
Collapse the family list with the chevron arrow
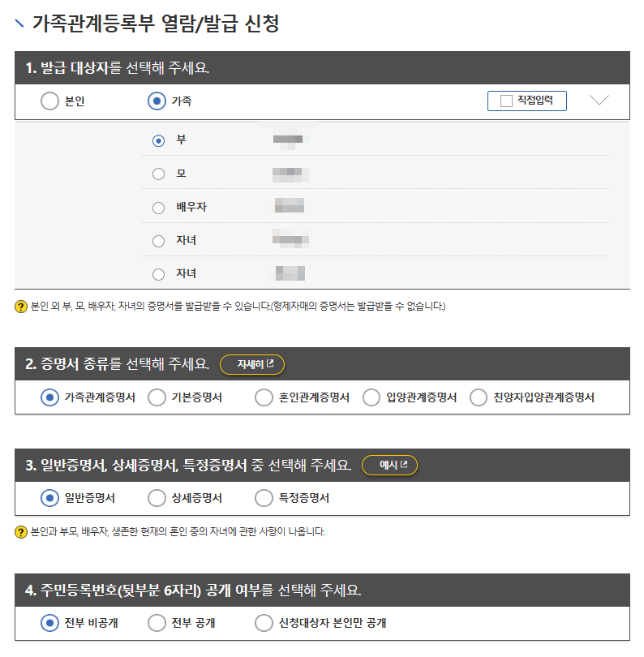(x=599, y=101)
